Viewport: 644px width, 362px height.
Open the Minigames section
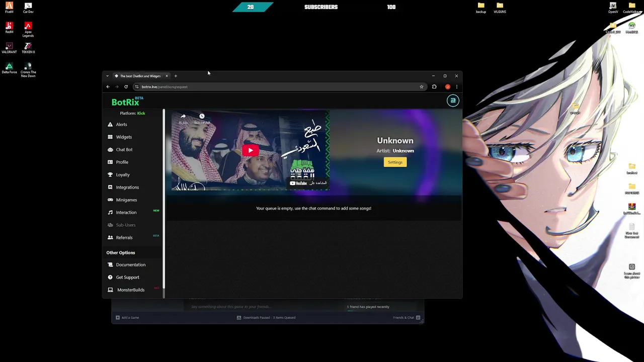(126, 200)
